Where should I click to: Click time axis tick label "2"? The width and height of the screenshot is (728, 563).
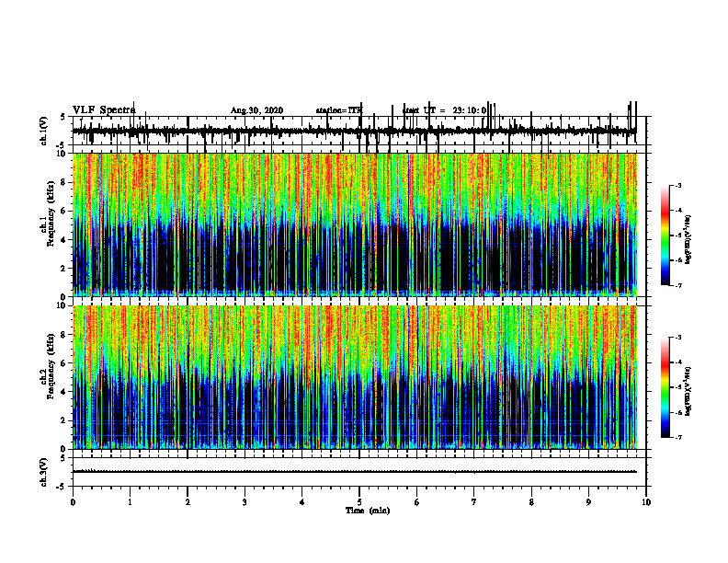[188, 502]
